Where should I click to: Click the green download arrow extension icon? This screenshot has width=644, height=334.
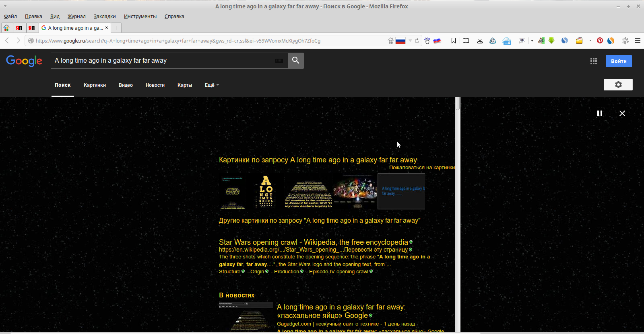pos(551,41)
